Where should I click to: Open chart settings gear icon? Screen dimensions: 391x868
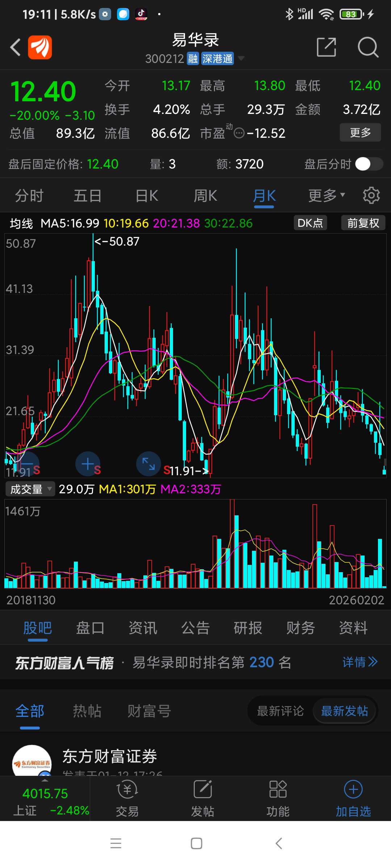[371, 195]
